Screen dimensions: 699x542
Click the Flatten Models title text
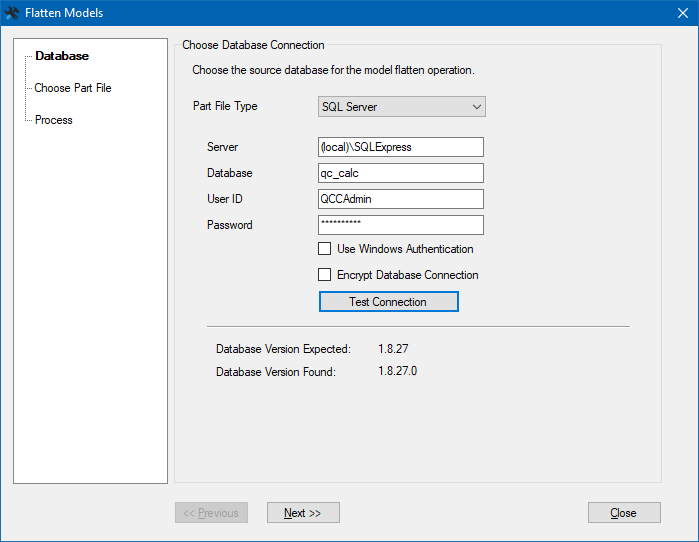[x=64, y=13]
